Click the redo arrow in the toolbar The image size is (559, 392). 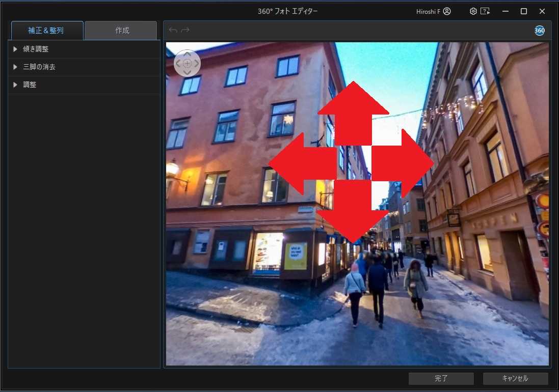tap(184, 30)
